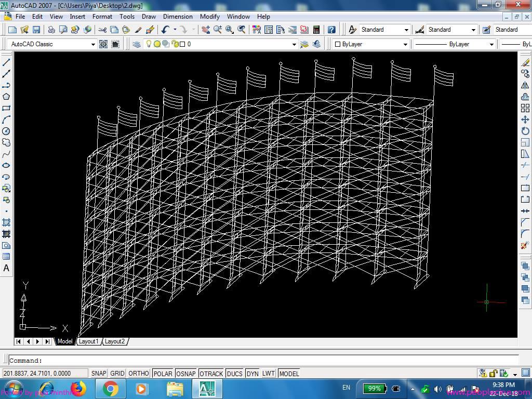Toggle SNAP mode in status bar
This screenshot has width=532, height=399.
99,374
